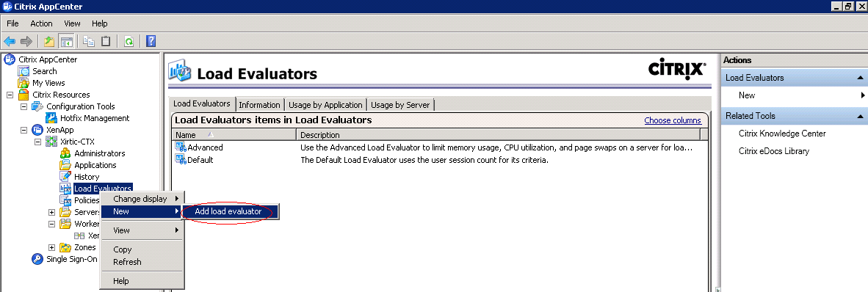Switch to the Information tab
Image resolution: width=868 pixels, height=292 pixels.
click(x=260, y=104)
